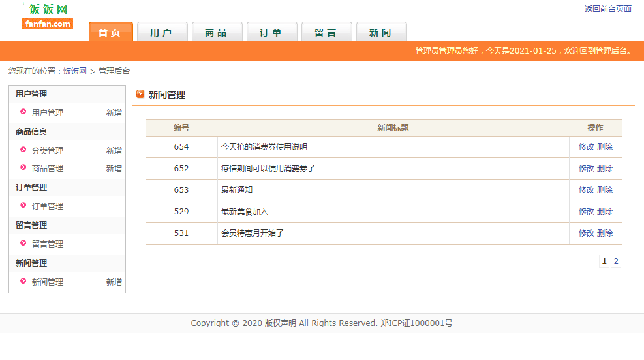Click the 返回前台页面 link
Screen dimensions: 644x360
[x=608, y=9]
